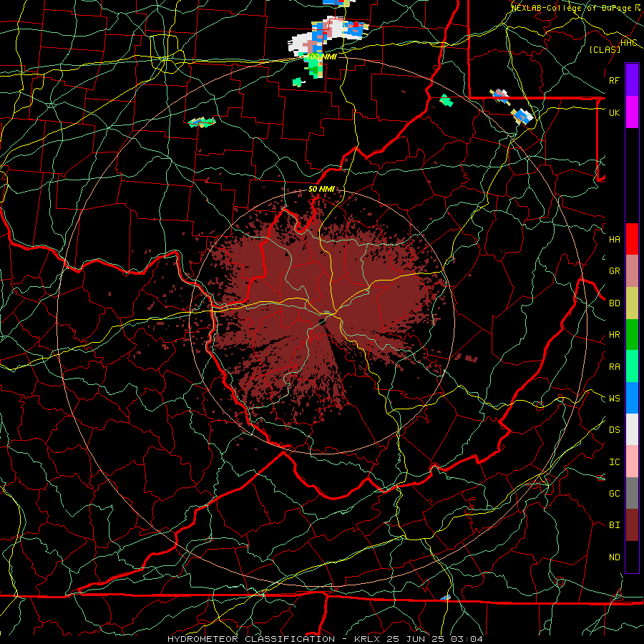This screenshot has width=644, height=644.
Task: Click the 25 JUN 25 date in the caption
Action: pyautogui.click(x=416, y=639)
